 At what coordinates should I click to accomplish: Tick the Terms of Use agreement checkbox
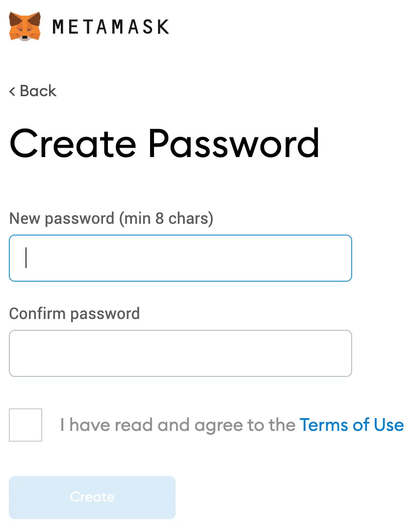click(x=26, y=425)
